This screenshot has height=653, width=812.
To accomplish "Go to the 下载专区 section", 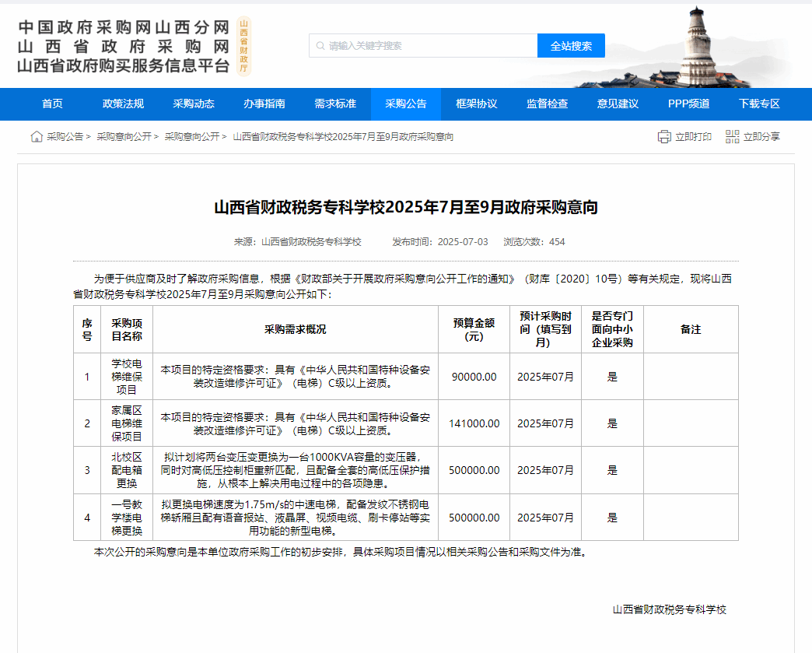I will [759, 104].
